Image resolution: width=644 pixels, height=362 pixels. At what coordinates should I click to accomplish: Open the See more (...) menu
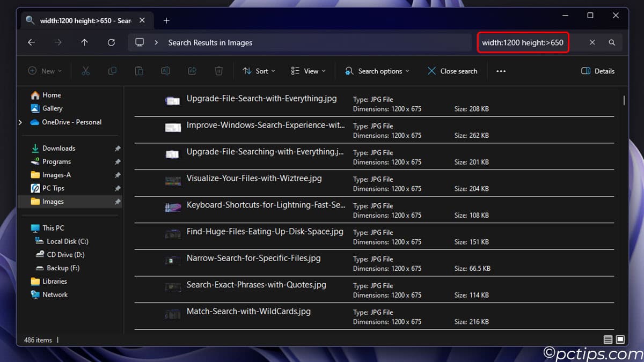501,71
